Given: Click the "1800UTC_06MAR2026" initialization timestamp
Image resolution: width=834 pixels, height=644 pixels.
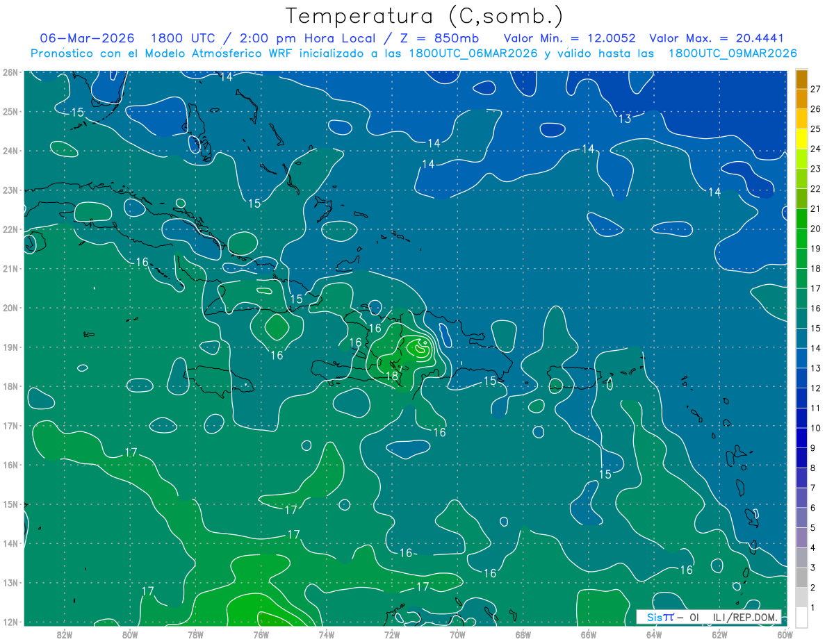Looking at the screenshot, I should (472, 53).
